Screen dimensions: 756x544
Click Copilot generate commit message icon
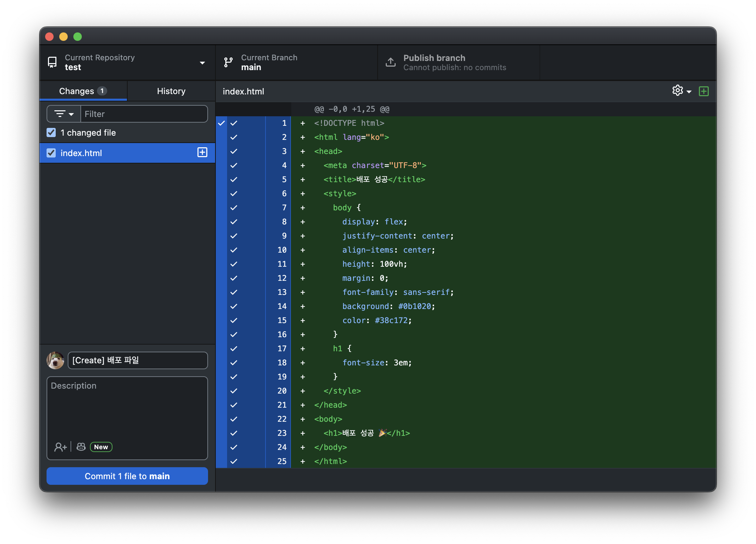81,447
